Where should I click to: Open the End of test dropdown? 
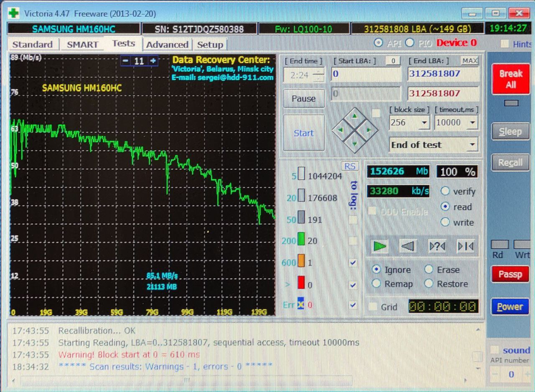472,145
